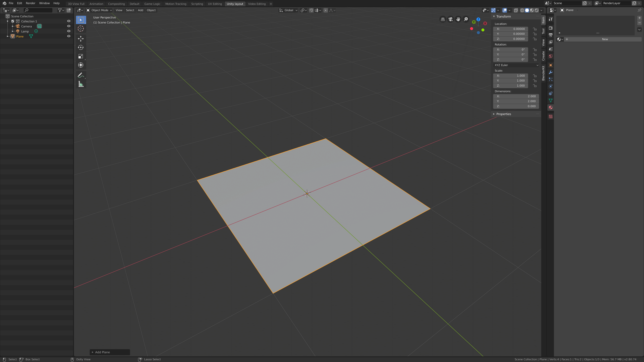The image size is (644, 362).
Task: Open the Render properties tab
Action: pyautogui.click(x=551, y=28)
